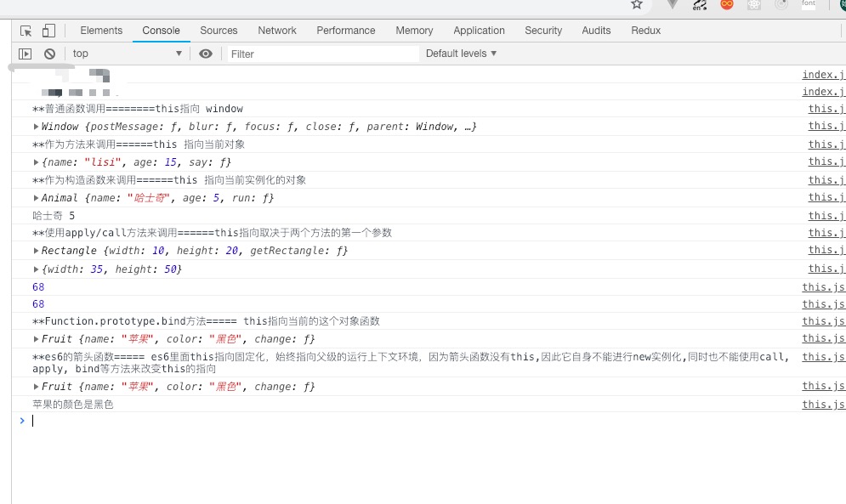Select the '**作为方法来调用' log message
This screenshot has width=846, height=504.
click(139, 144)
